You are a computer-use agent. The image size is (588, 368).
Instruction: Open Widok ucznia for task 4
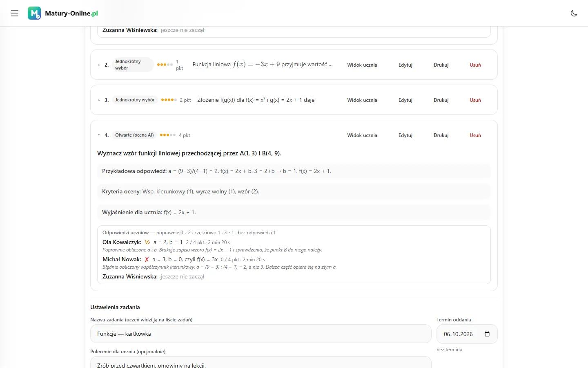click(x=362, y=135)
